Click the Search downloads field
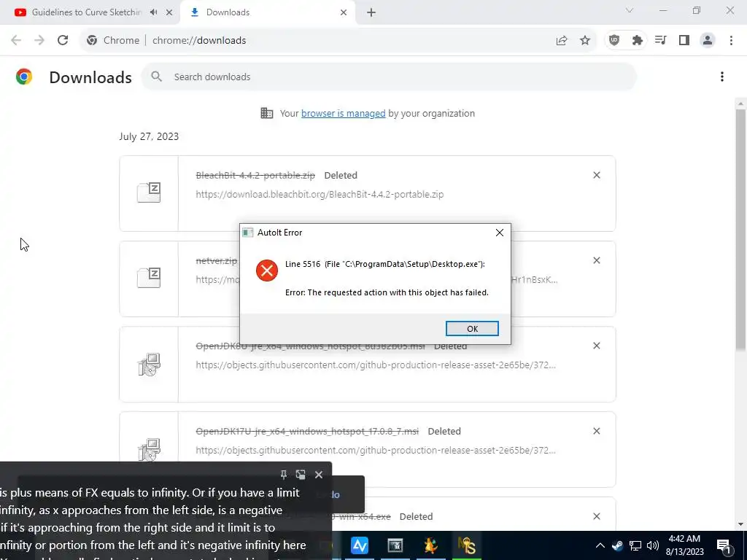Image resolution: width=747 pixels, height=560 pixels. click(x=389, y=77)
